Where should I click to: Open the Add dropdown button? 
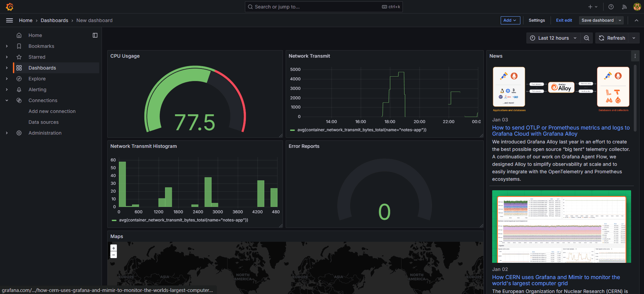pos(510,20)
